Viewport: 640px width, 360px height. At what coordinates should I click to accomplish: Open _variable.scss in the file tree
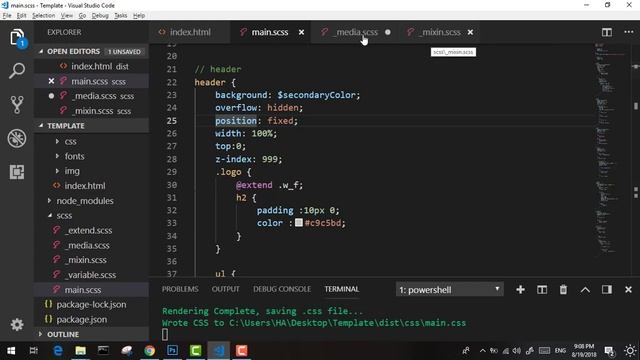coord(92,275)
